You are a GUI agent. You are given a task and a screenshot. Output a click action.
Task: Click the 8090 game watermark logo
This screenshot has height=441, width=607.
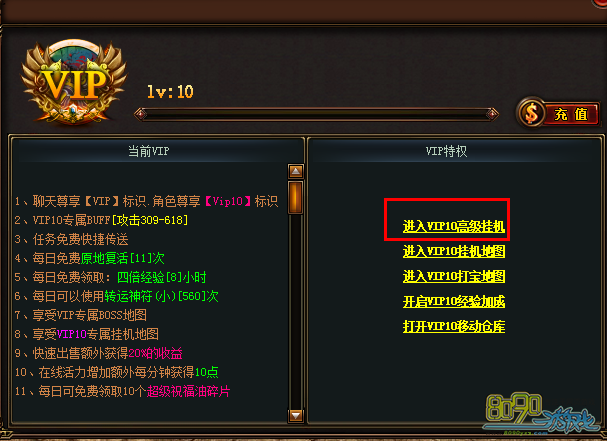[x=542, y=415]
